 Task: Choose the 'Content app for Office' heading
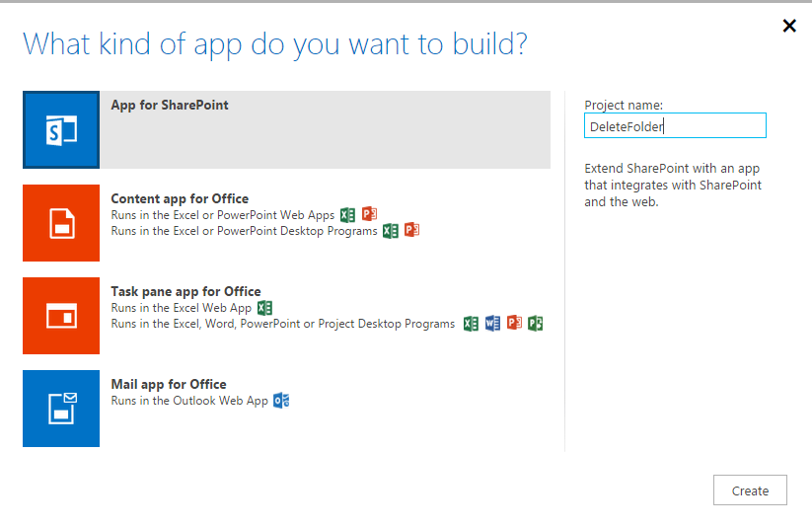pos(180,198)
